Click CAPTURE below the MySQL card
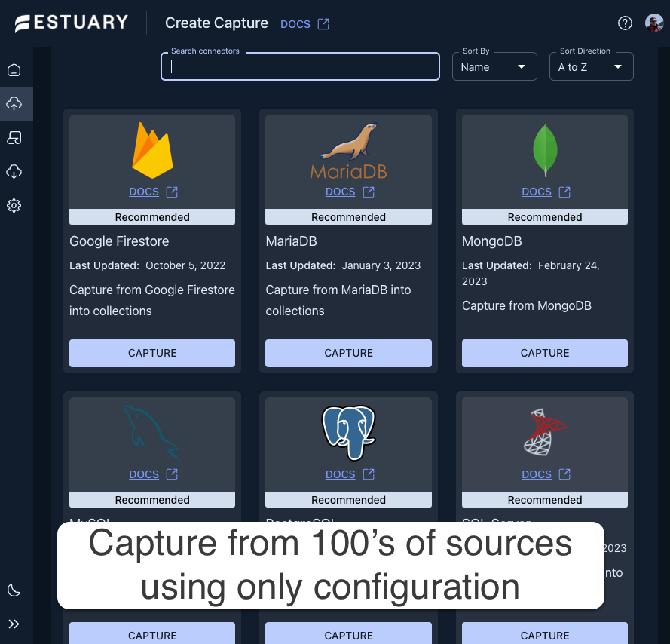This screenshot has width=670, height=644. coord(152,633)
